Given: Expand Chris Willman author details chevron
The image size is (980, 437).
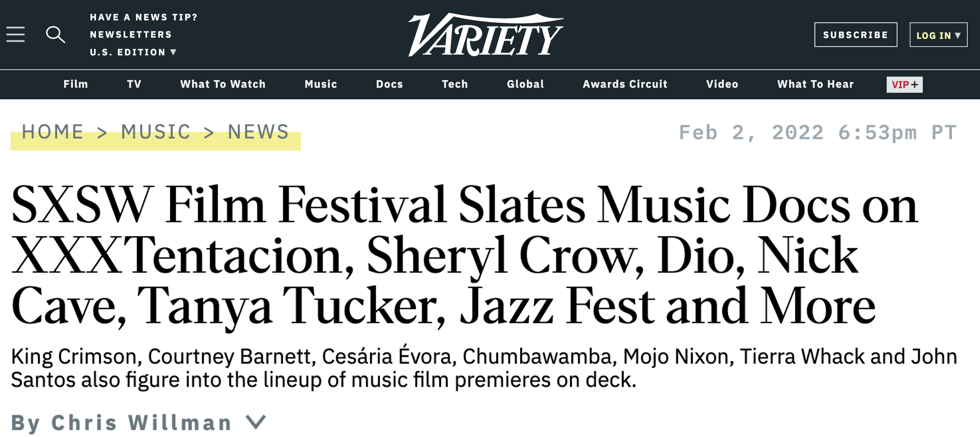Looking at the screenshot, I should click(256, 422).
